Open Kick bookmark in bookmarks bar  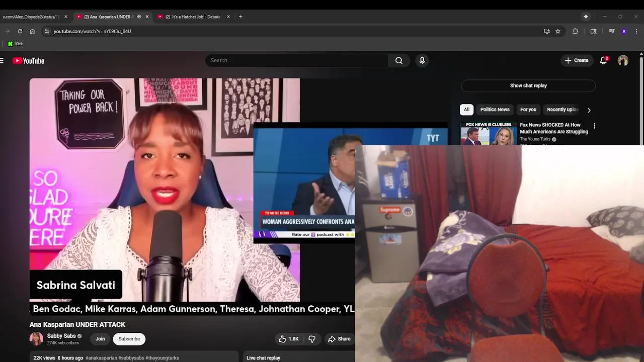coord(15,44)
